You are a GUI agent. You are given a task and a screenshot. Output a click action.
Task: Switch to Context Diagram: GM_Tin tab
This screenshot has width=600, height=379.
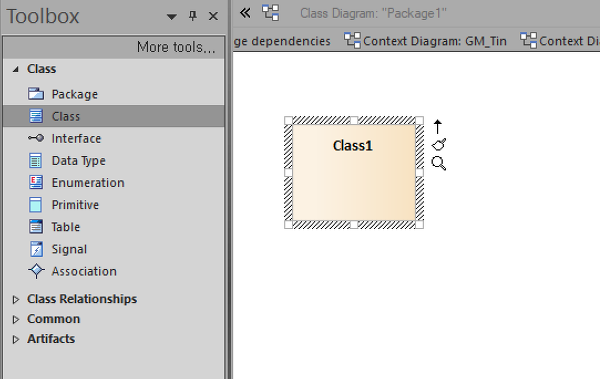point(426,41)
